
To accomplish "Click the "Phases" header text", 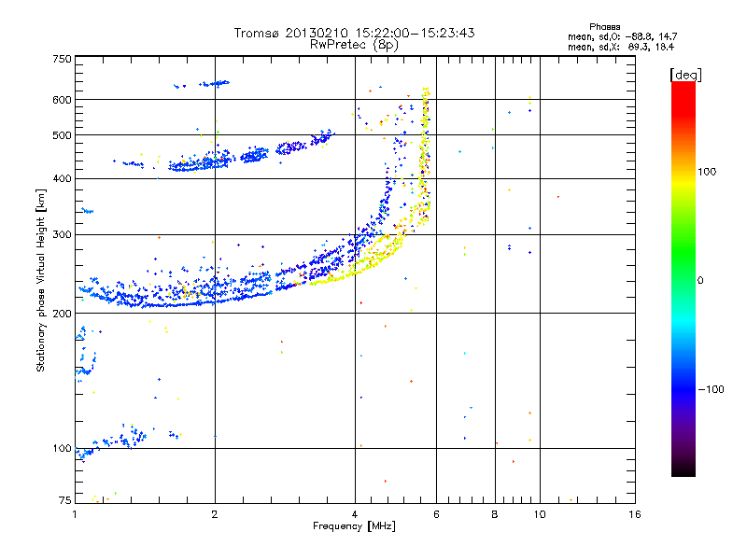I will point(604,27).
